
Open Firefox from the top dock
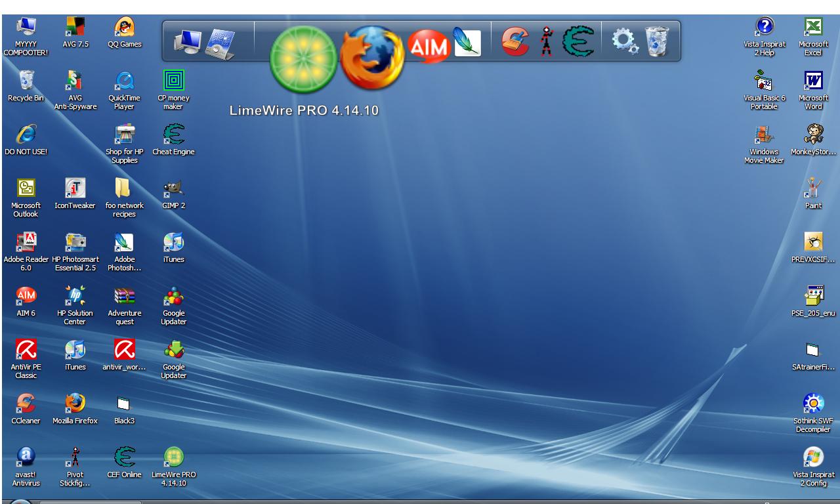click(x=372, y=58)
